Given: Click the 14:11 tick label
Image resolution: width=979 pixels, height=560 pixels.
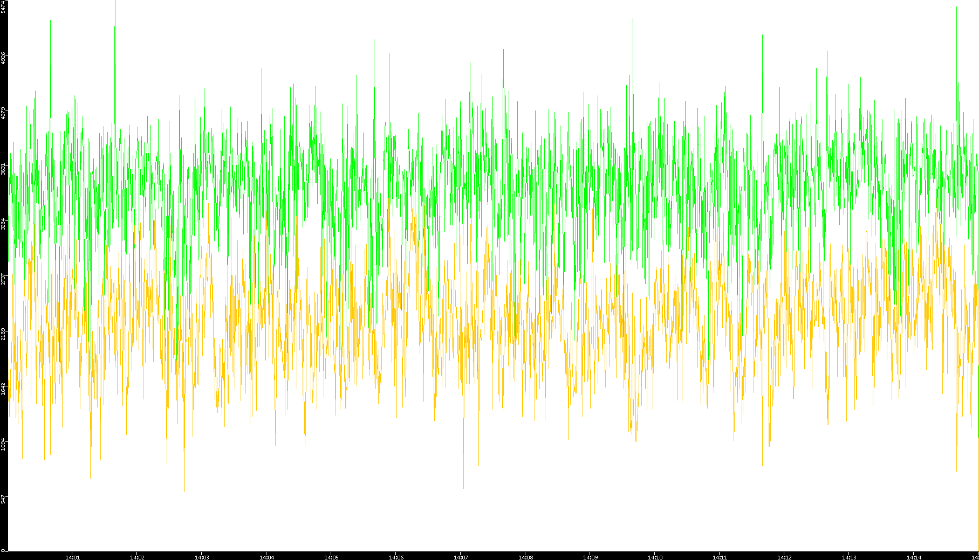Looking at the screenshot, I should (x=720, y=557).
